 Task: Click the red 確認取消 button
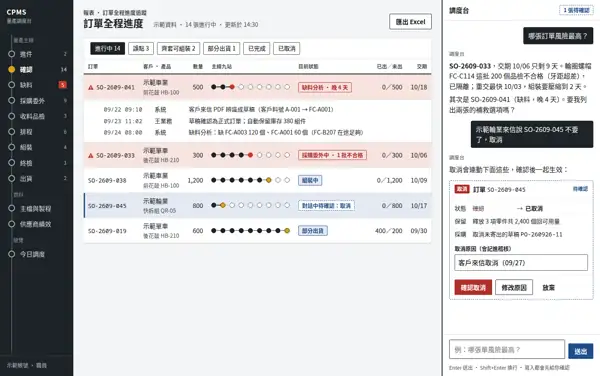pos(473,287)
